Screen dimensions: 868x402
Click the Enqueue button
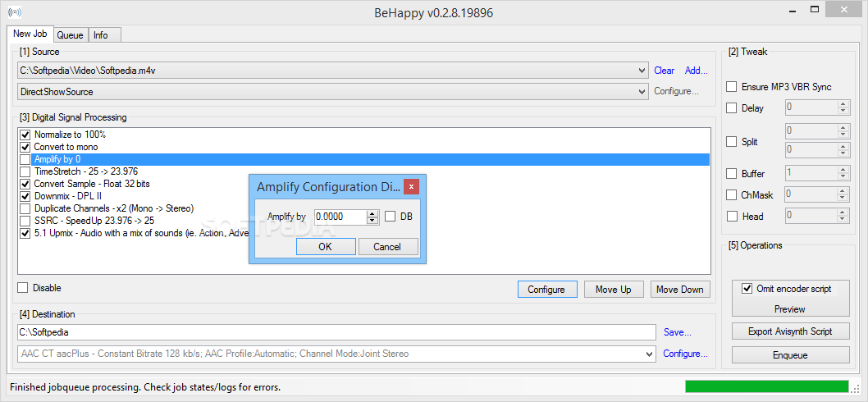[790, 355]
